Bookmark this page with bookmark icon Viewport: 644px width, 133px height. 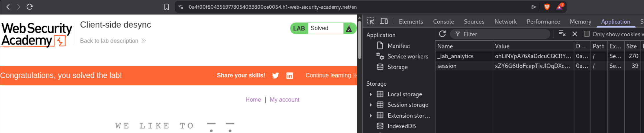click(167, 7)
